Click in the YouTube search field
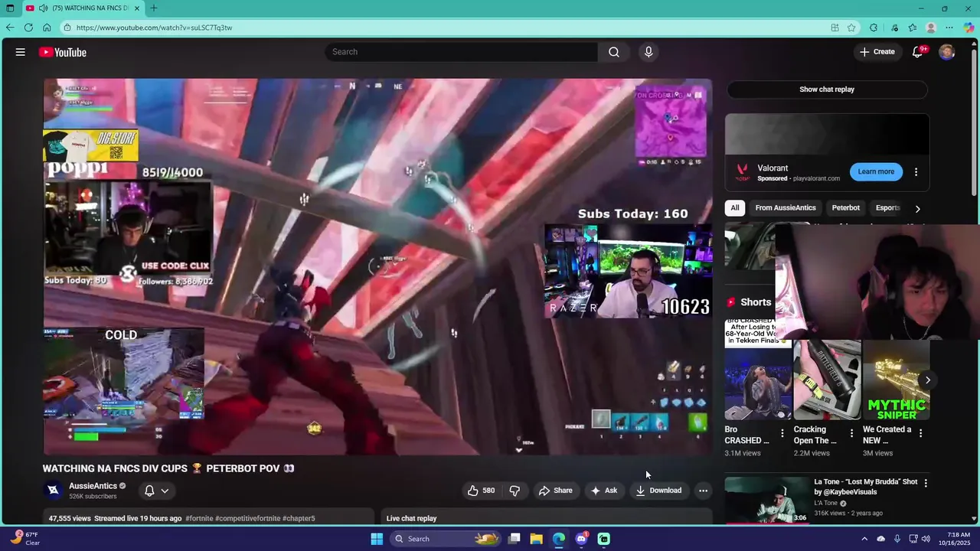The image size is (980, 551). pos(462,52)
